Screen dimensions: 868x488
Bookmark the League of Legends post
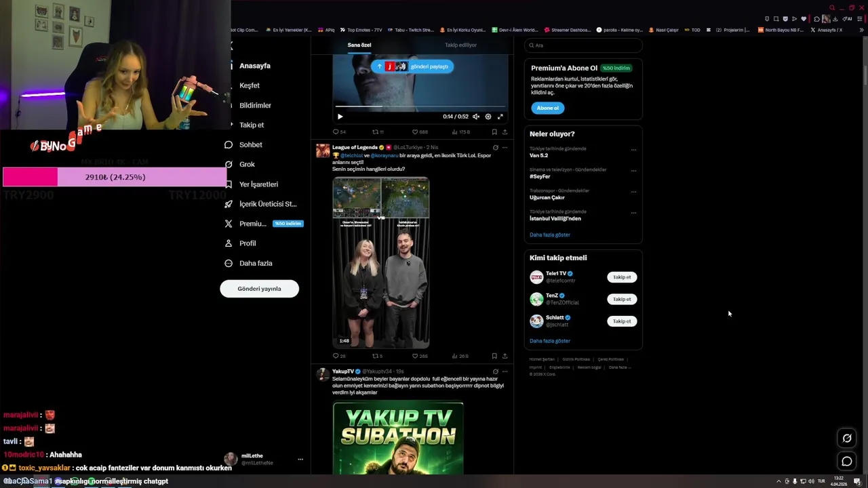pyautogui.click(x=494, y=356)
